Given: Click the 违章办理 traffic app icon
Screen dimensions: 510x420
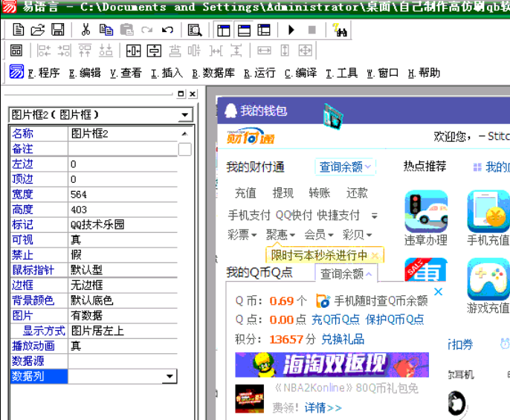Looking at the screenshot, I should 426,212.
